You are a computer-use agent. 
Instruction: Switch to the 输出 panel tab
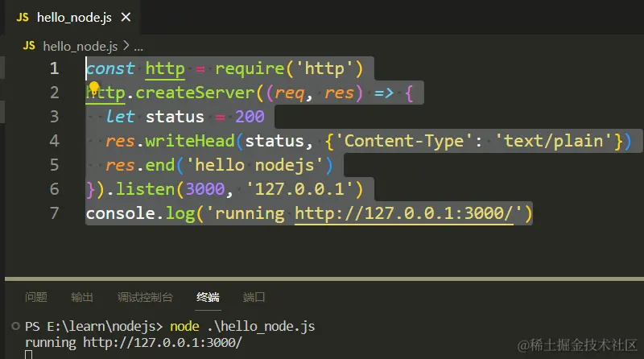(82, 297)
